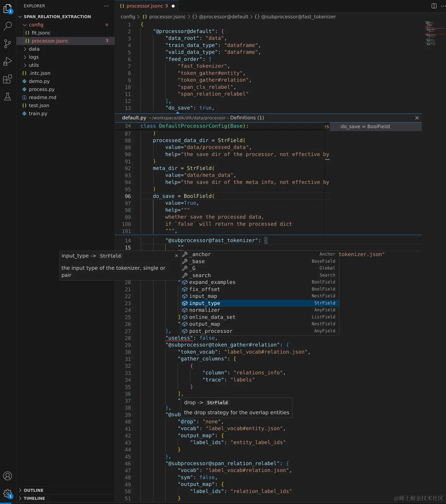The height and width of the screenshot is (504, 446).
Task: Select the input_map suggestion
Action: click(260, 296)
